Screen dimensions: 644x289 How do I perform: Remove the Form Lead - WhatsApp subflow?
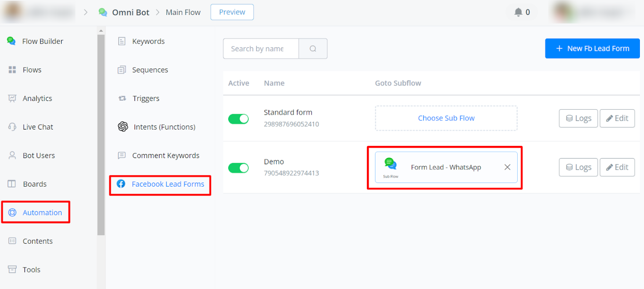(507, 167)
